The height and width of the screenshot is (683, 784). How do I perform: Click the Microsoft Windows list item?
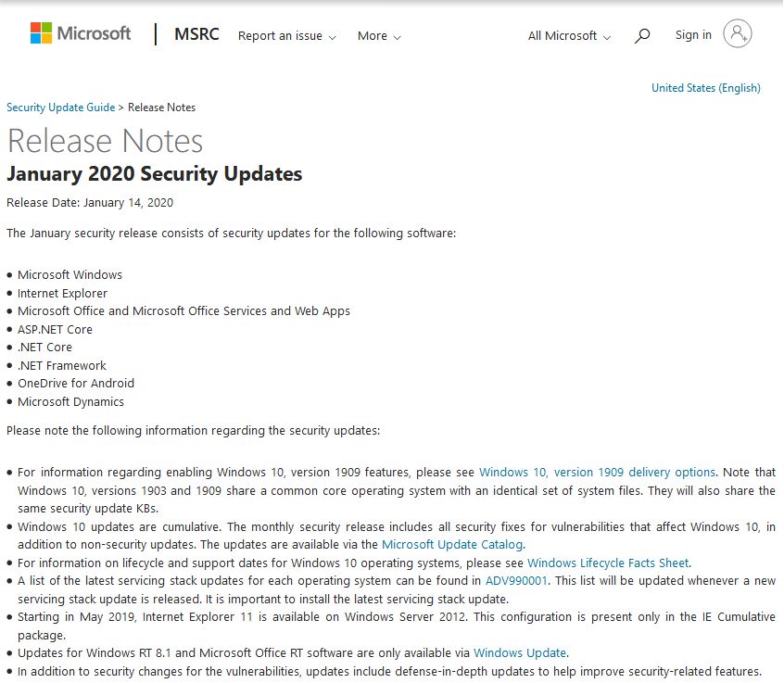pos(70,274)
